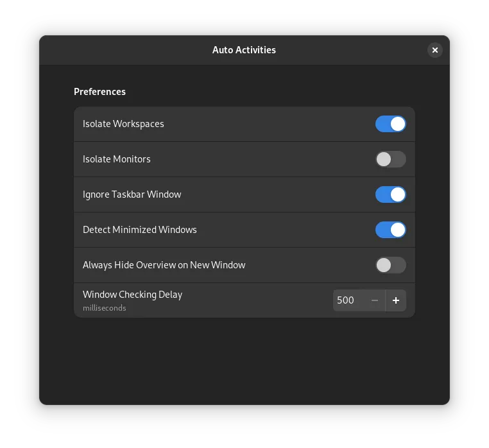Click the Preferences section heading
Image resolution: width=489 pixels, height=448 pixels.
100,92
